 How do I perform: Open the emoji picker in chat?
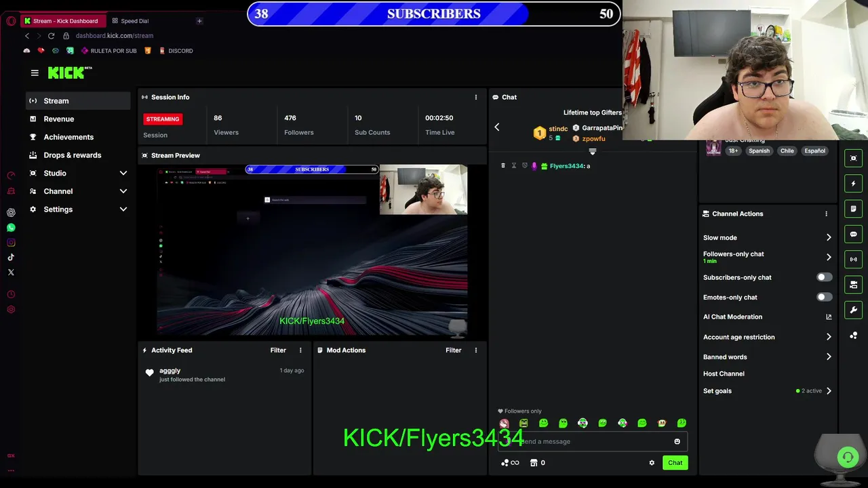coord(677,442)
